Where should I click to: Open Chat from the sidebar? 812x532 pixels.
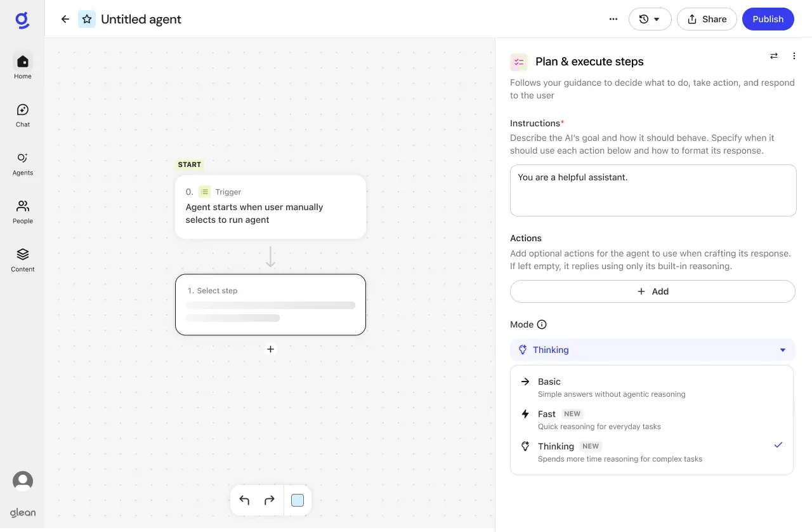point(23,115)
